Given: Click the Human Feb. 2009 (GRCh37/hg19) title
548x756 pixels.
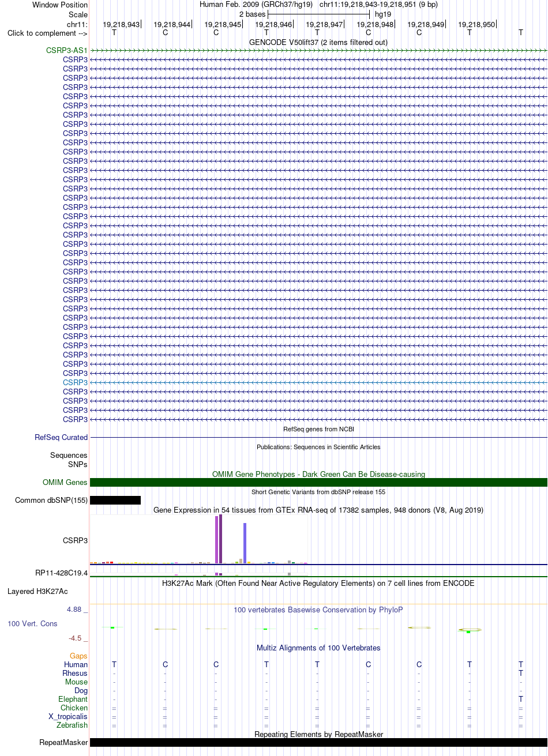Looking at the screenshot, I should click(256, 5).
